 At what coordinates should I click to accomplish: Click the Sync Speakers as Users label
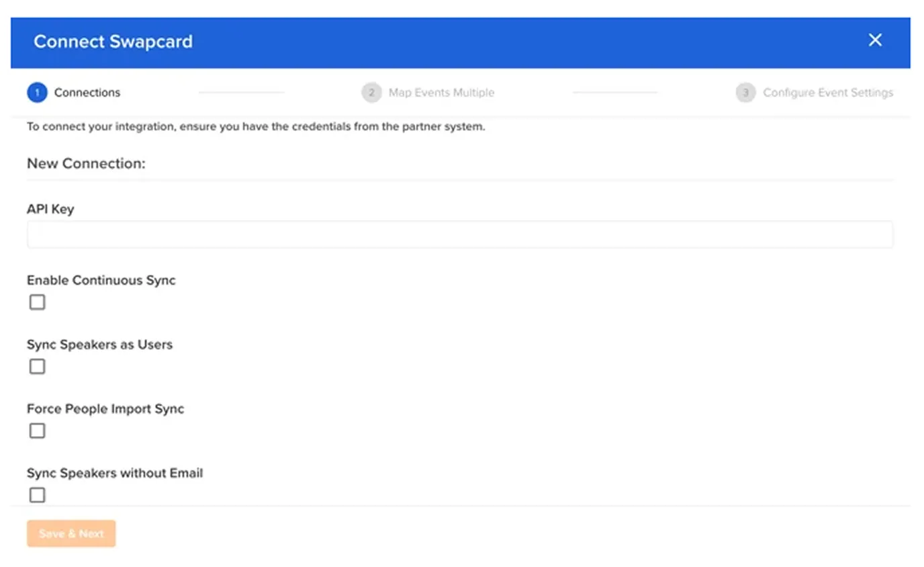pos(99,345)
